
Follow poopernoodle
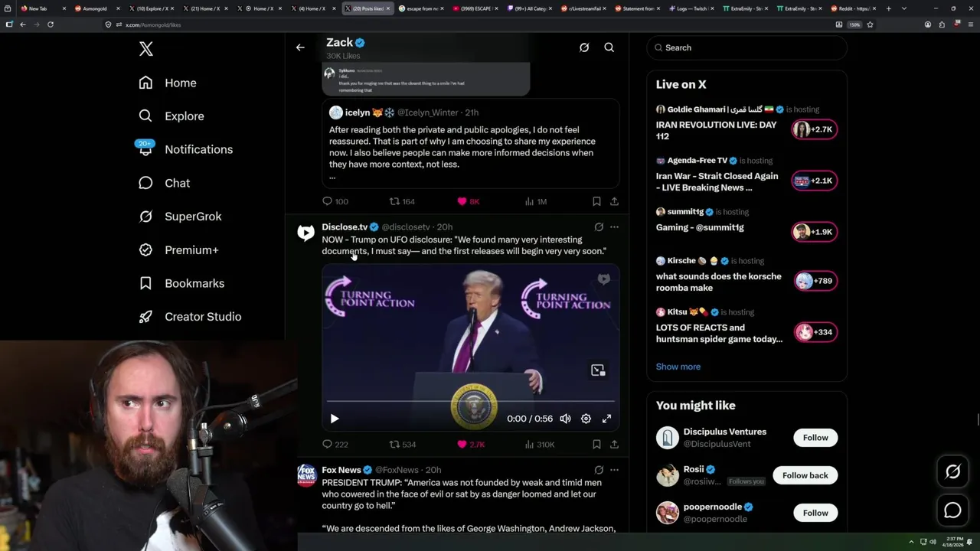815,513
